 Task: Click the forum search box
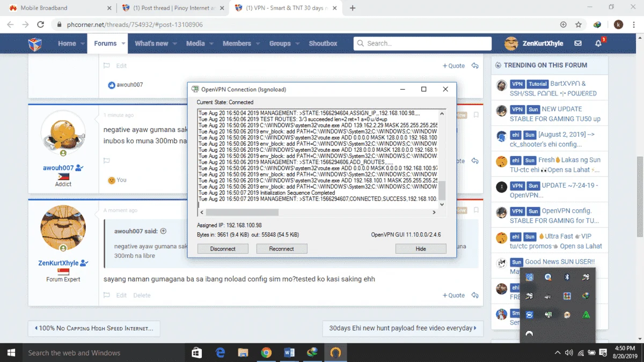pos(422,43)
